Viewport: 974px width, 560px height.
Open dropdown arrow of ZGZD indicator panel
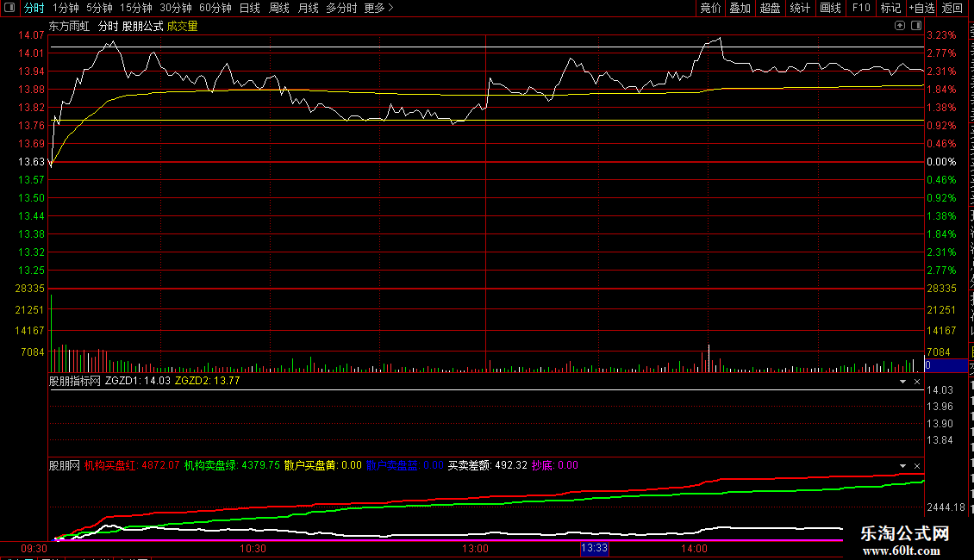(x=902, y=382)
